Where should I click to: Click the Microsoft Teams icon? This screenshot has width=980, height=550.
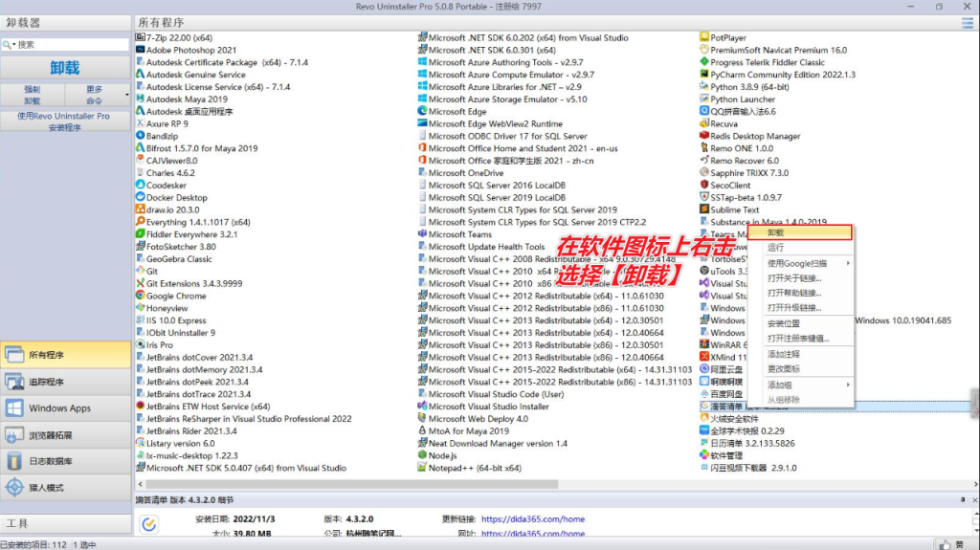(422, 233)
